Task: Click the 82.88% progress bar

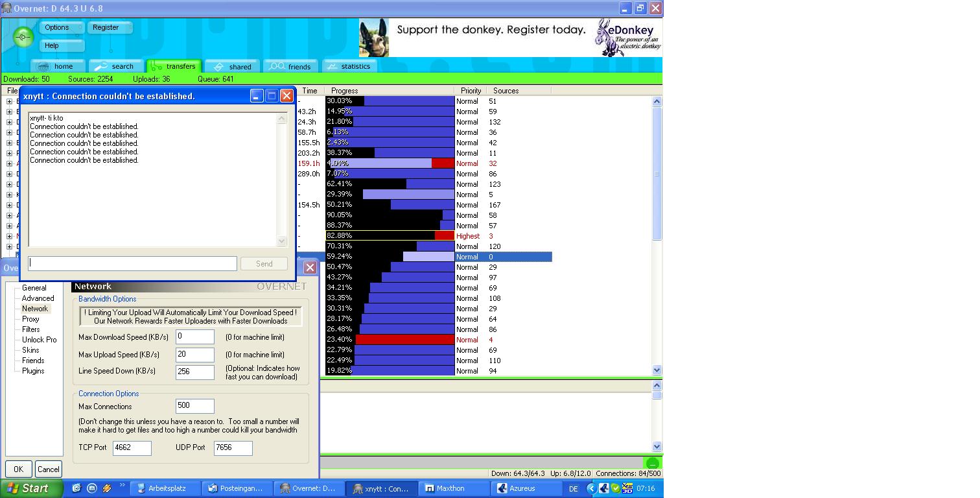Action: (390, 236)
